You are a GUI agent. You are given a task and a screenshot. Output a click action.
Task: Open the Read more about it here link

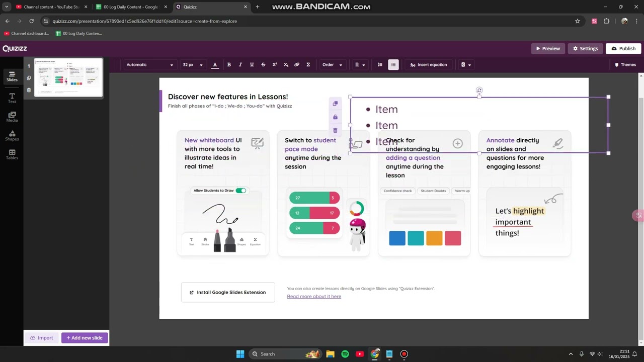[x=314, y=296]
